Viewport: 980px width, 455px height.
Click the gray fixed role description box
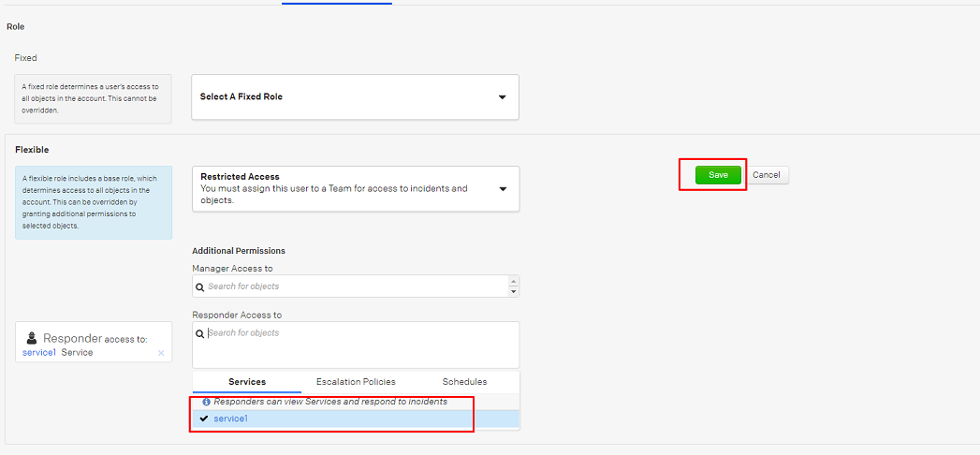[94, 98]
